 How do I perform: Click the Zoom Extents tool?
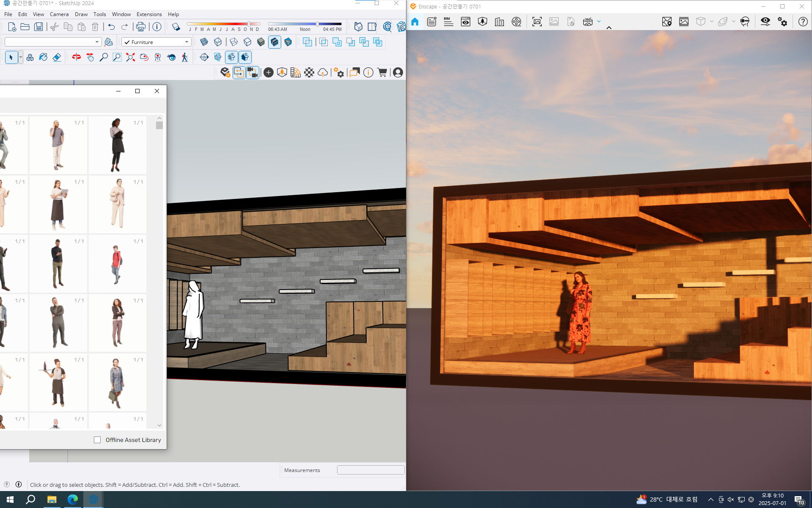pos(130,57)
